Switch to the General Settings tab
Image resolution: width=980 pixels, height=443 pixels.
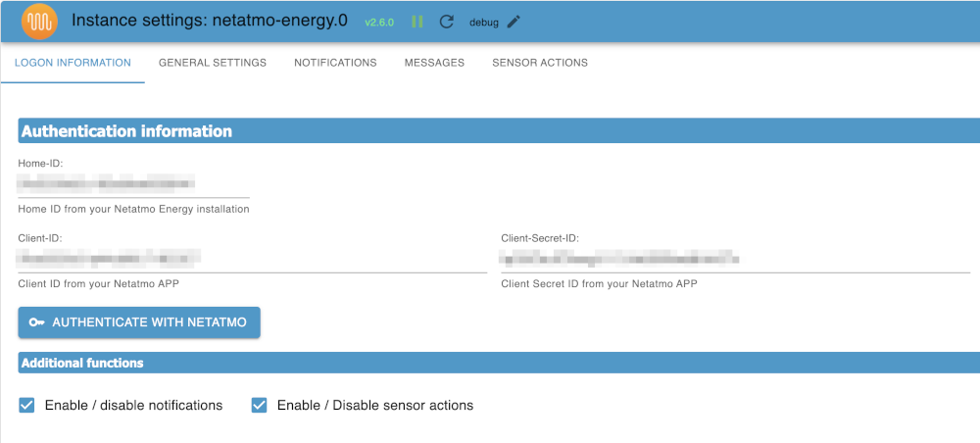tap(213, 63)
